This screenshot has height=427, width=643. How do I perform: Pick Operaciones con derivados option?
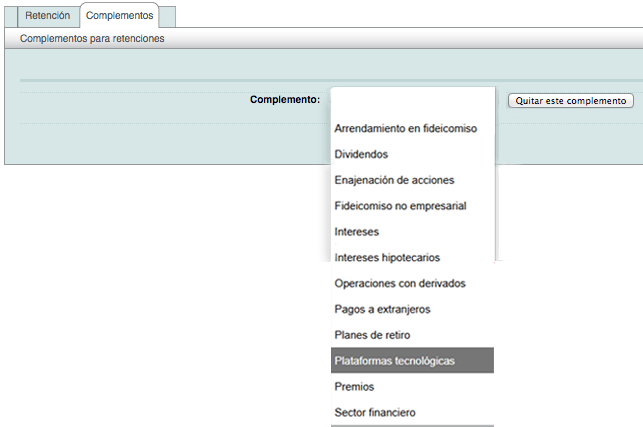tap(400, 283)
